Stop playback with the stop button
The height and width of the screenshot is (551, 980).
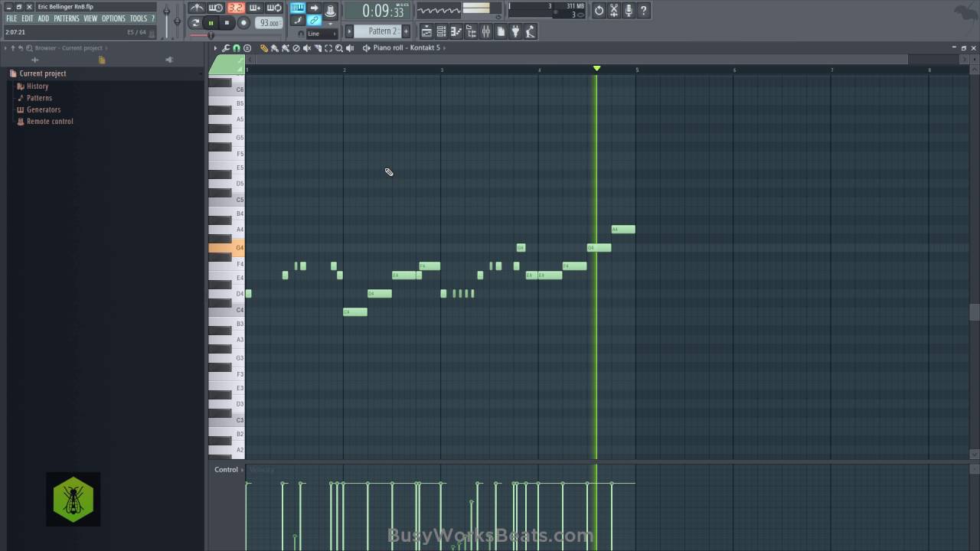[x=227, y=23]
